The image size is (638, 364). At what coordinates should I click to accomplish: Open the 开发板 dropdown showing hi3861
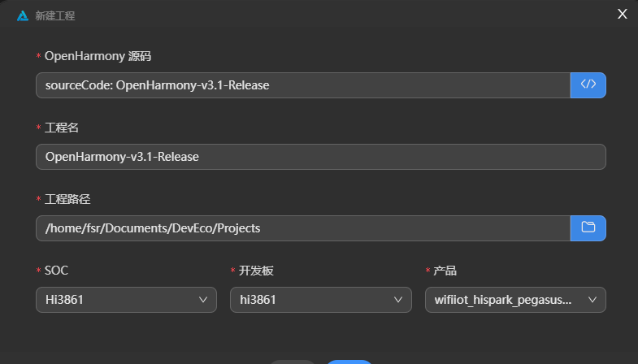(321, 300)
